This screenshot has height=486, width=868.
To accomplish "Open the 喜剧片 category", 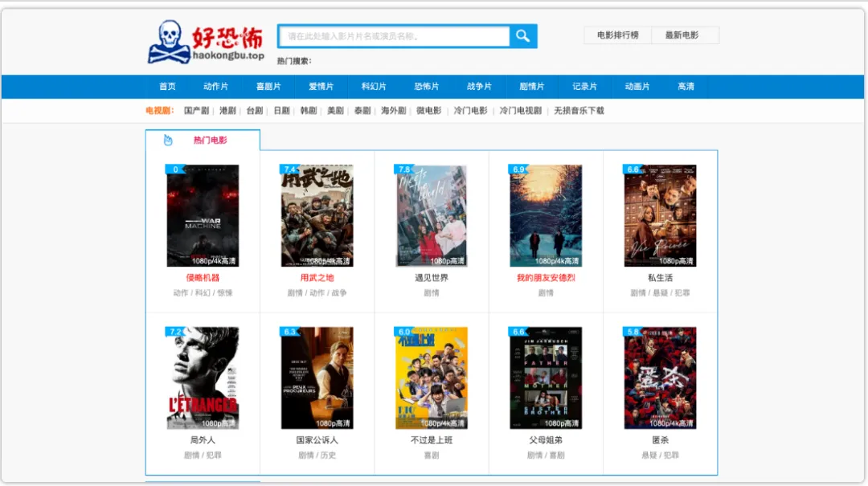I will [x=268, y=86].
